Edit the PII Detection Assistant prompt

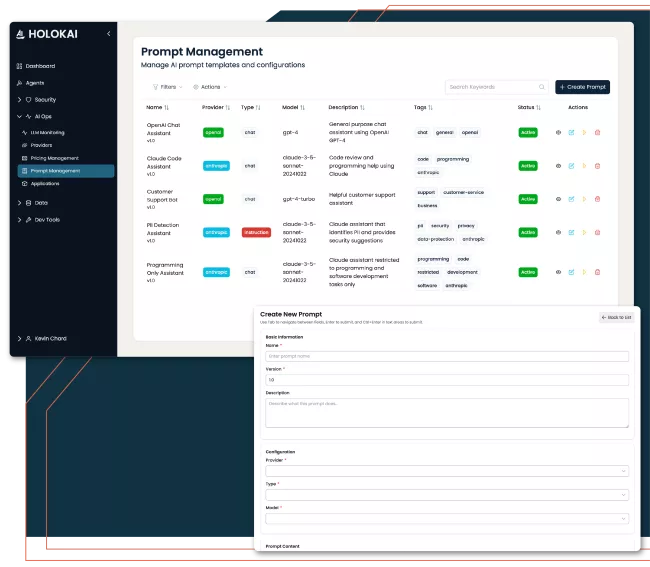pyautogui.click(x=571, y=233)
